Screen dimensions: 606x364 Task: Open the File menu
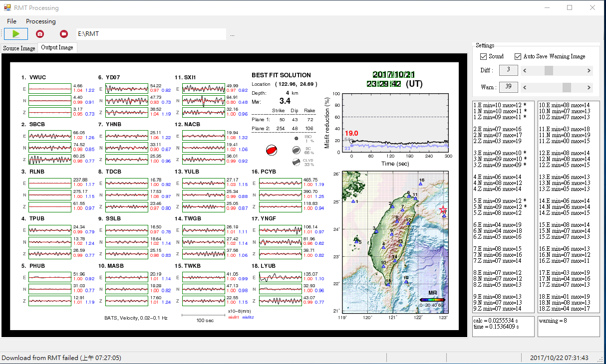(12, 21)
